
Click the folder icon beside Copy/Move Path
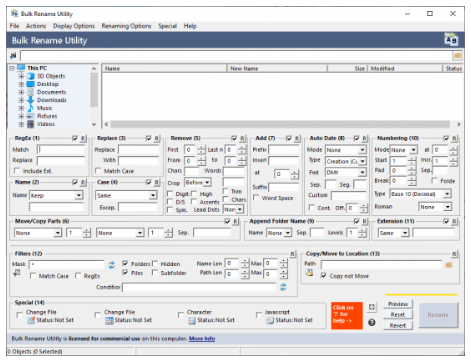tap(449, 265)
